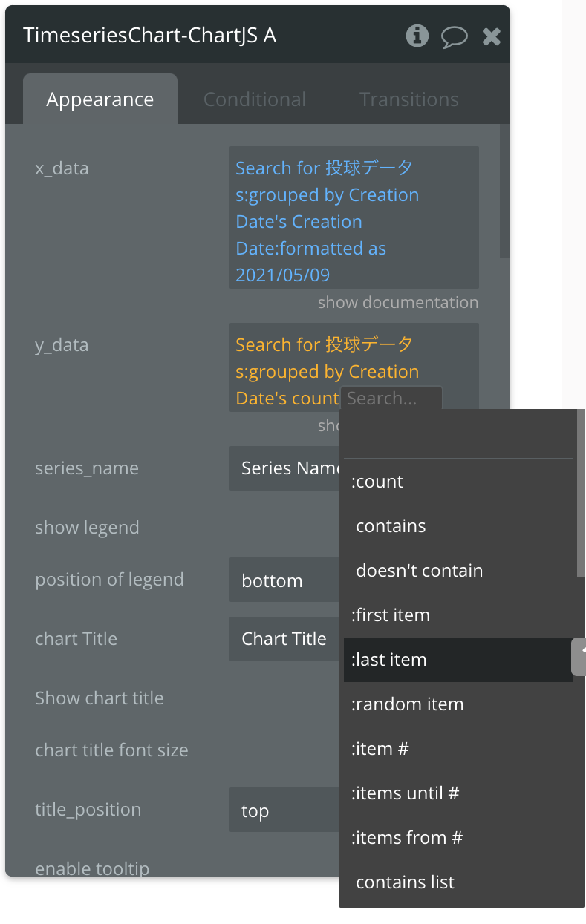The width and height of the screenshot is (586, 924).
Task: Select the Appearance tab
Action: tap(100, 99)
